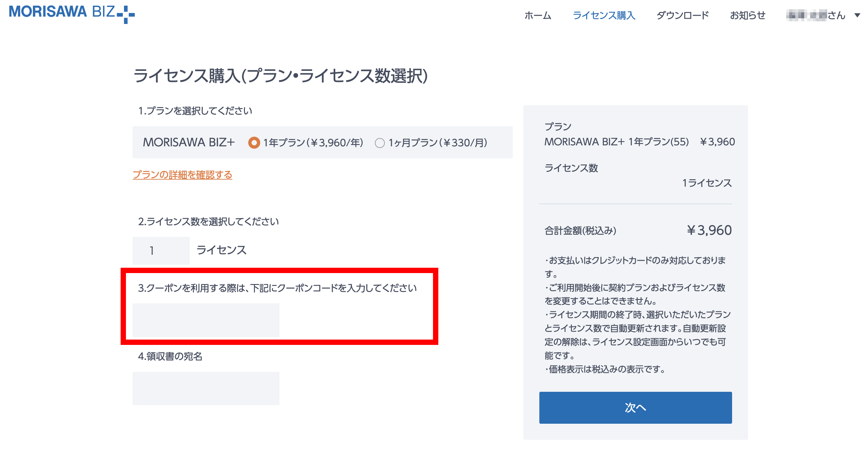868x449 pixels.
Task: Click the 2.ライセンス数を選択してください label
Action: coord(208,221)
